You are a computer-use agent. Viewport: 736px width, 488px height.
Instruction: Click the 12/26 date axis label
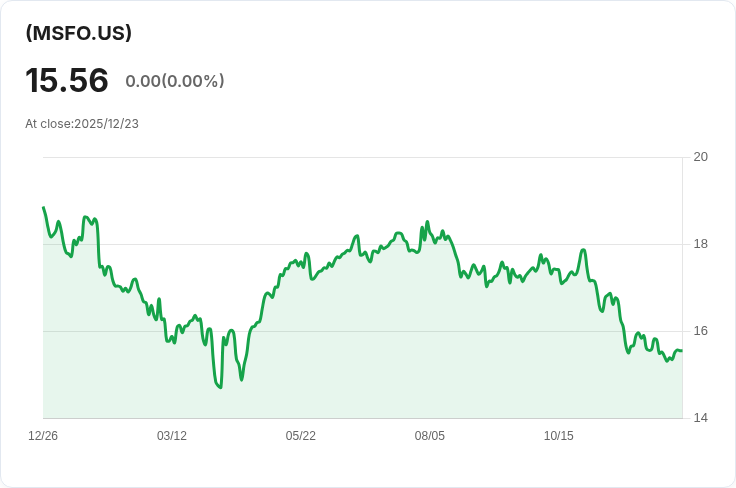point(43,436)
